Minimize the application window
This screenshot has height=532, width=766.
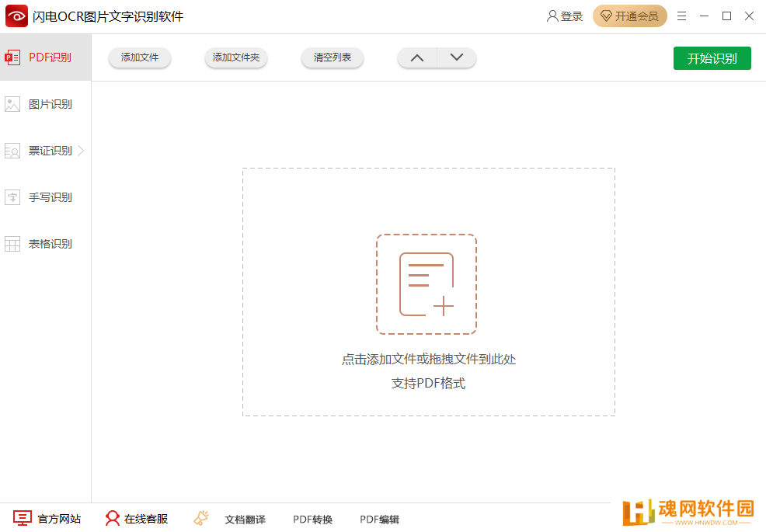[704, 16]
